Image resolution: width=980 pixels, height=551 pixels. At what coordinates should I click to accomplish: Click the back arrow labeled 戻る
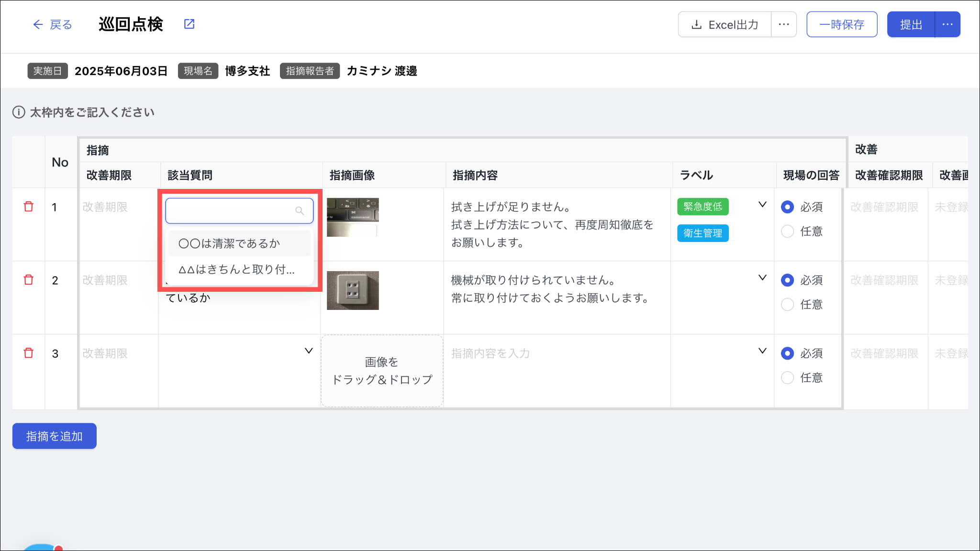coord(52,24)
